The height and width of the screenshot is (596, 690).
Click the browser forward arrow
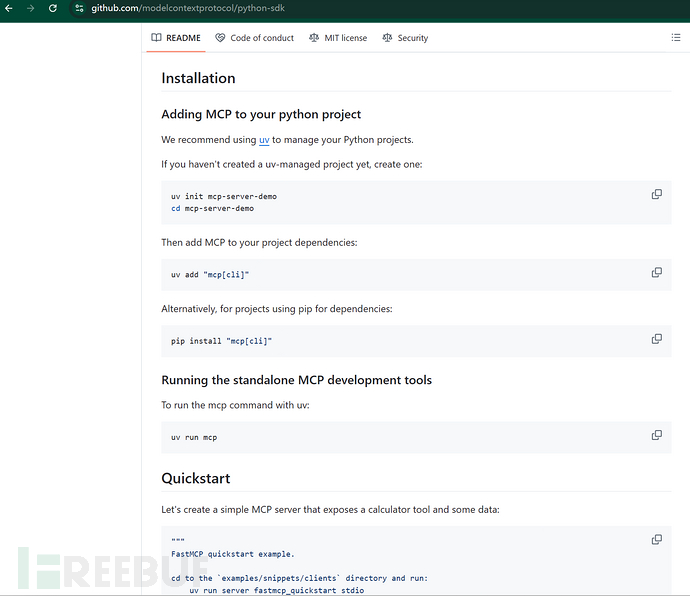coord(30,8)
